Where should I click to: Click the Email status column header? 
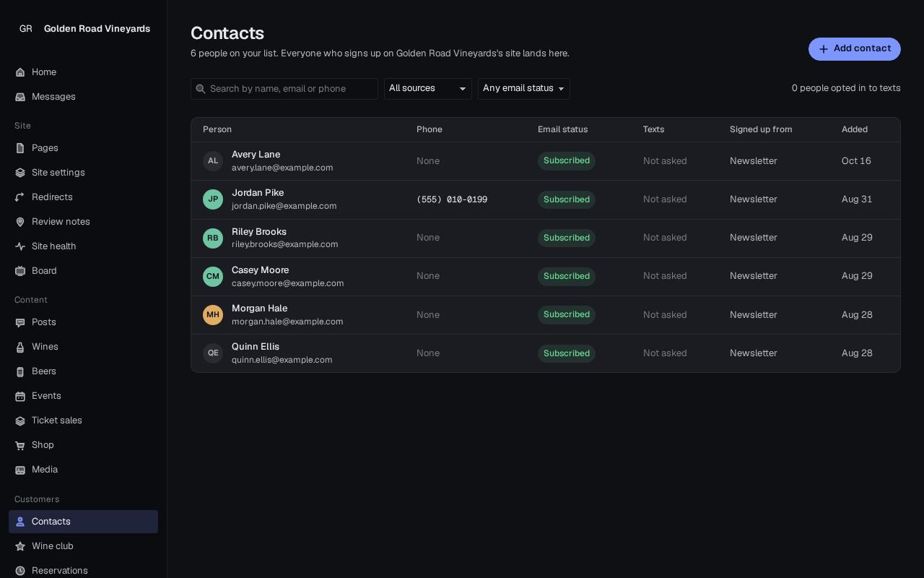click(563, 129)
